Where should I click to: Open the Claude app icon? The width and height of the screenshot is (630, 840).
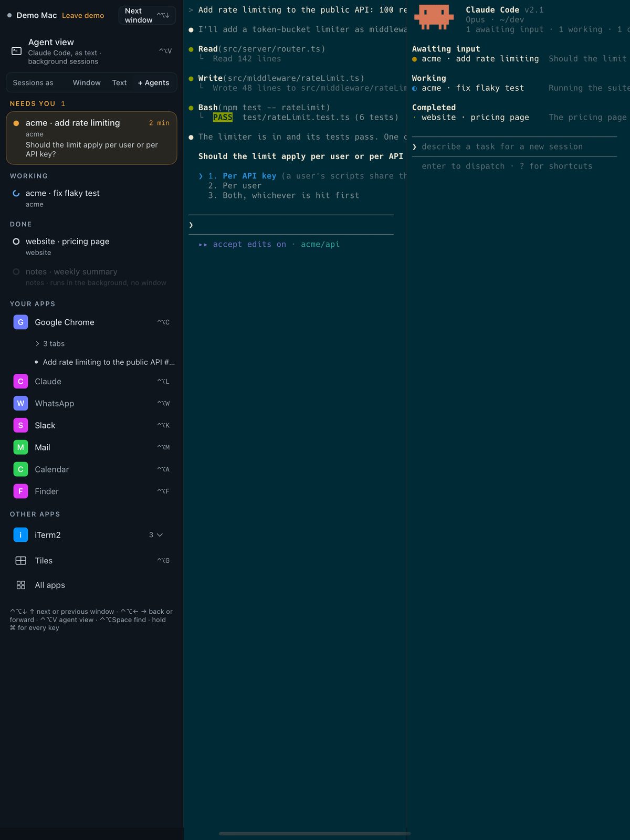click(20, 382)
